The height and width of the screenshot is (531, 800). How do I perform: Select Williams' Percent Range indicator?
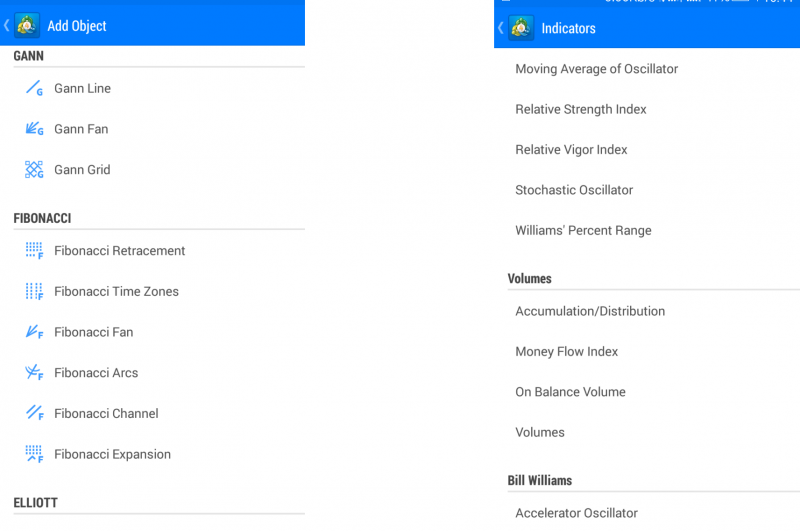coord(583,231)
